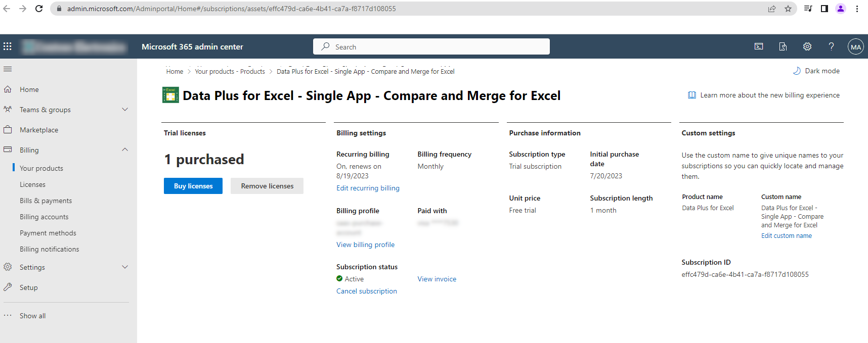The height and width of the screenshot is (343, 868).
Task: Click the Microsoft 365 admin center title
Action: [x=192, y=46]
